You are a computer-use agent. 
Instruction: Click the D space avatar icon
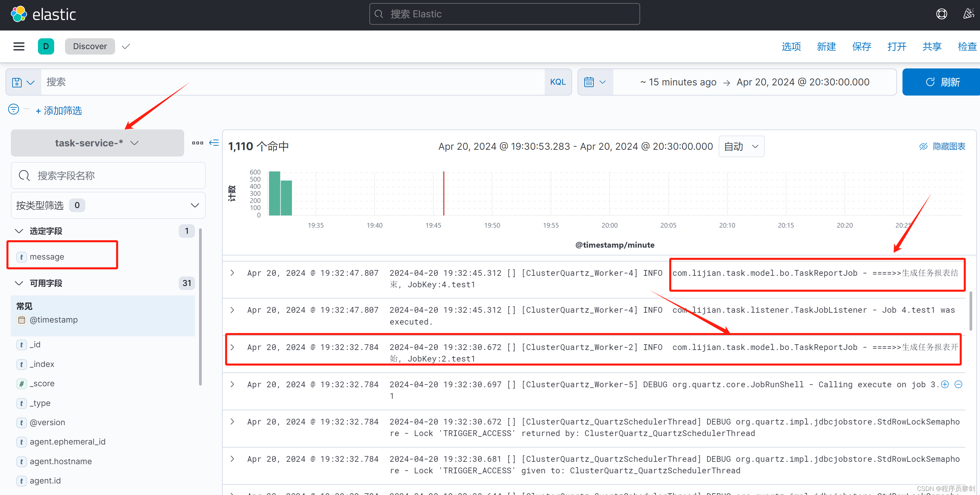click(x=46, y=46)
